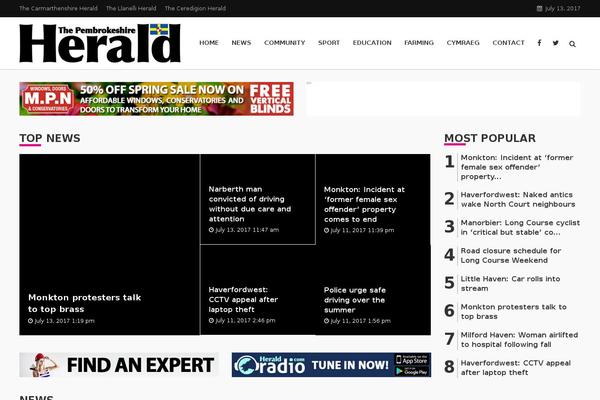Screen dimensions: 600x400
Task: Open the NEWS menu item
Action: (x=241, y=43)
